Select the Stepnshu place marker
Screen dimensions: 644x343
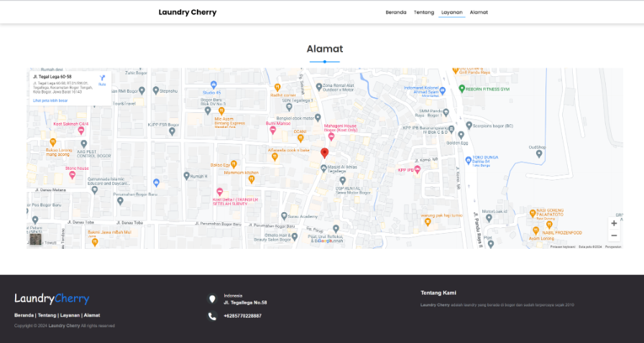pyautogui.click(x=156, y=91)
